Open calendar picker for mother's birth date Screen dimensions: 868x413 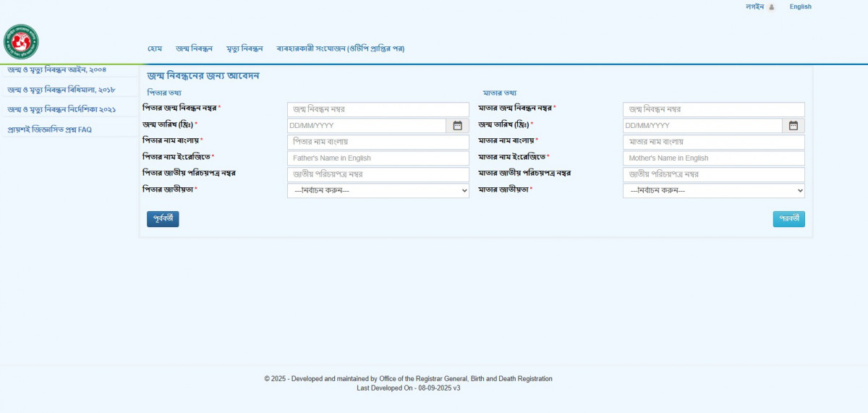click(x=793, y=126)
